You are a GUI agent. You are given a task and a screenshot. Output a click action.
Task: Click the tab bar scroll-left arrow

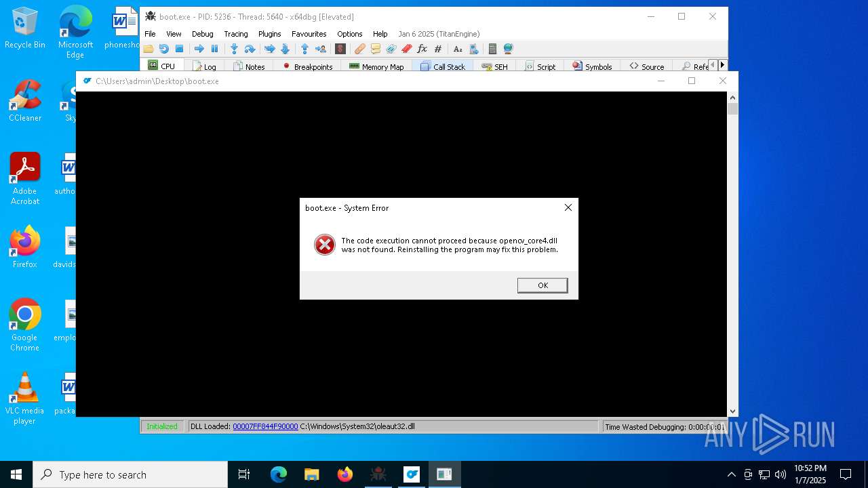coord(713,65)
